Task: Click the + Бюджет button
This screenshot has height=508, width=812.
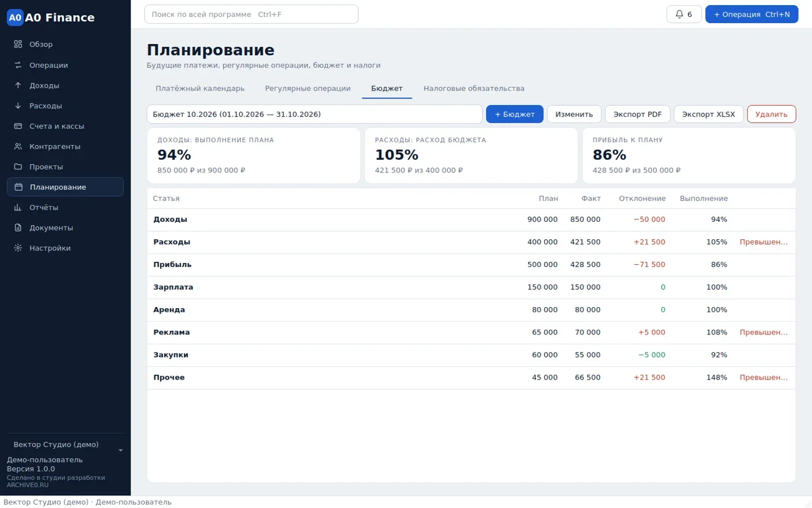Action: point(514,114)
